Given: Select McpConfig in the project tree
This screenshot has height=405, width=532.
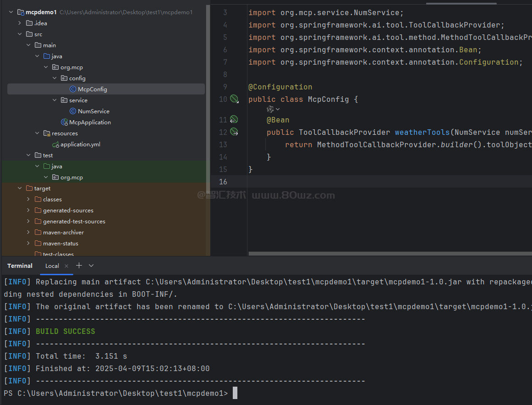Looking at the screenshot, I should (92, 89).
